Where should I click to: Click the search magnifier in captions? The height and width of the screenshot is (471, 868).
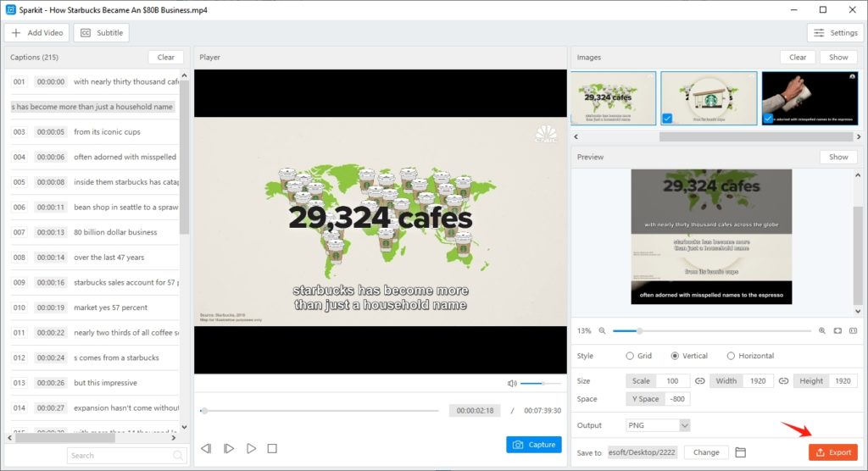point(178,456)
